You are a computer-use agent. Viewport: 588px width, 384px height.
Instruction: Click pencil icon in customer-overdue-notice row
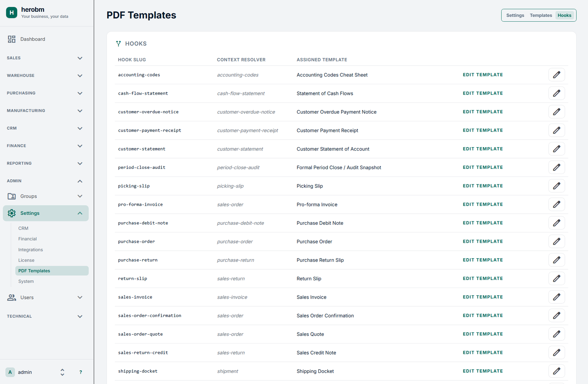point(556,112)
